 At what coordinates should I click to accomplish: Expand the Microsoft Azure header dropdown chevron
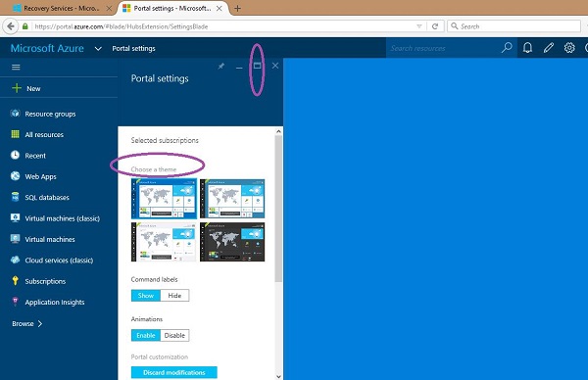pyautogui.click(x=98, y=48)
